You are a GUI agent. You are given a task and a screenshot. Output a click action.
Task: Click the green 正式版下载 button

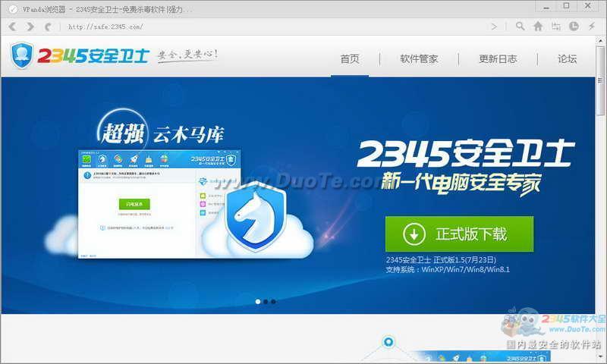click(x=459, y=234)
